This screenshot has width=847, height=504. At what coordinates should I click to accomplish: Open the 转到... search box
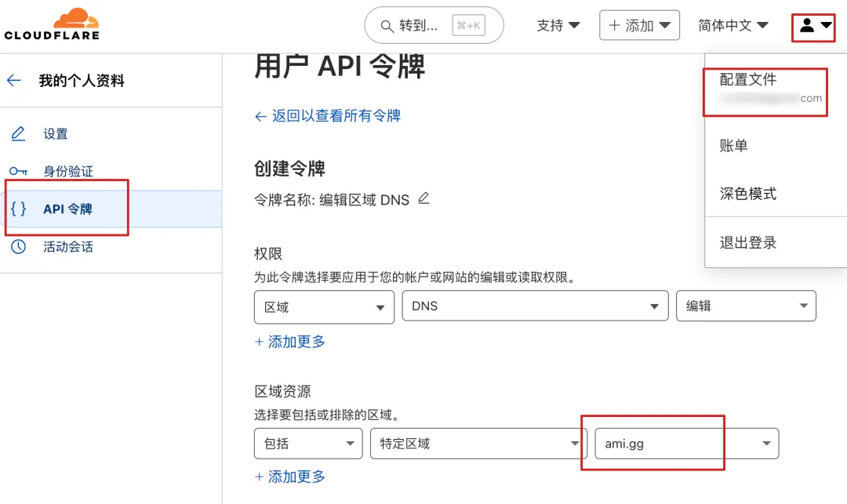coord(434,25)
